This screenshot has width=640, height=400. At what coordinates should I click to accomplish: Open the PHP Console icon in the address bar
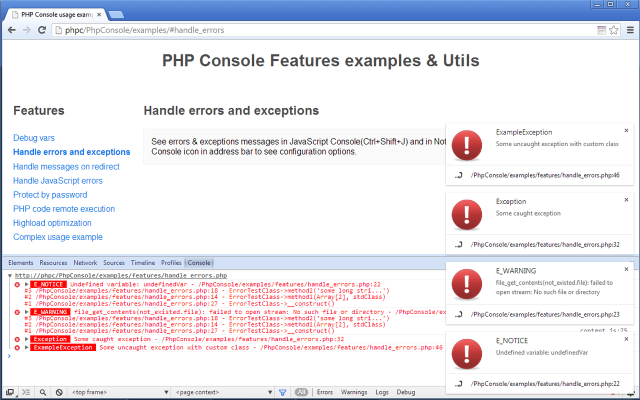click(601, 30)
